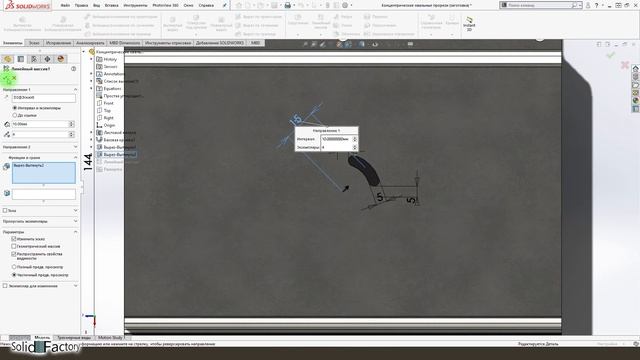
Task: Expand the History node in tree
Action: tap(91, 59)
